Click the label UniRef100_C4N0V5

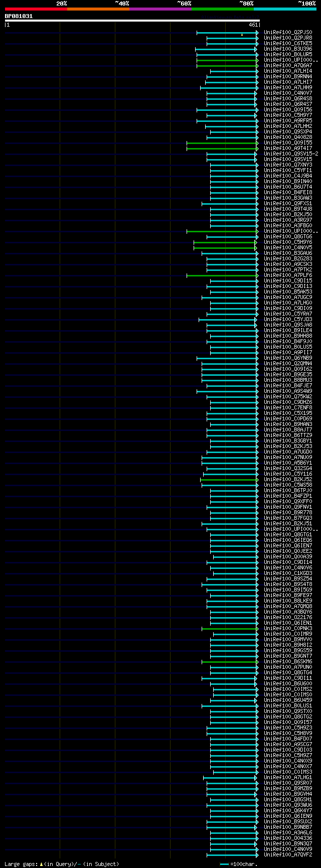[288, 247]
